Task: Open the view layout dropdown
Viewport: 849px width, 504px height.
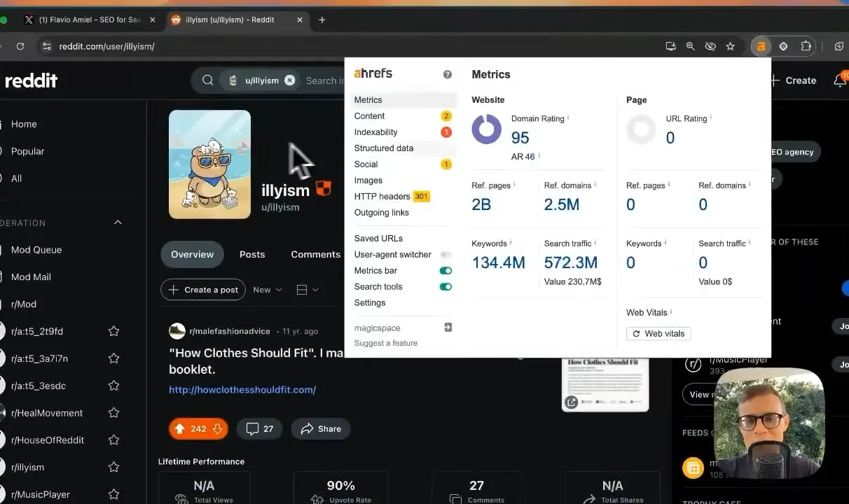Action: pyautogui.click(x=308, y=290)
